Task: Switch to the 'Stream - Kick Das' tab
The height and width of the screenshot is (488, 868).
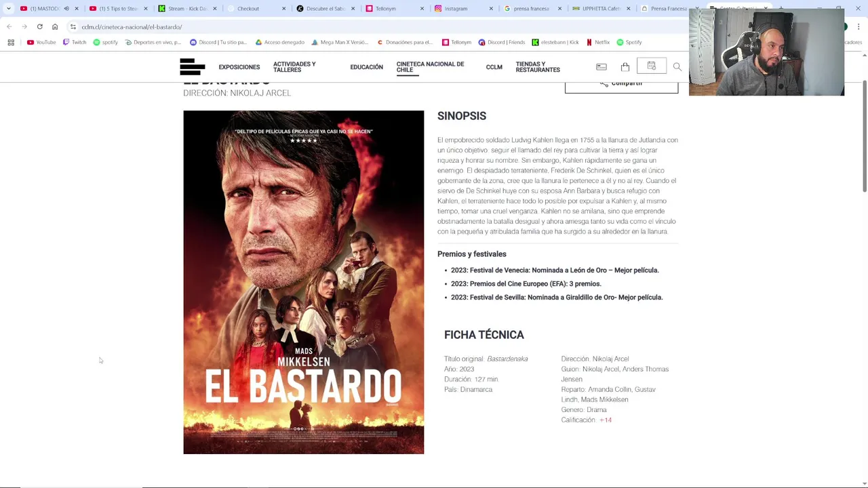Action: (187, 8)
